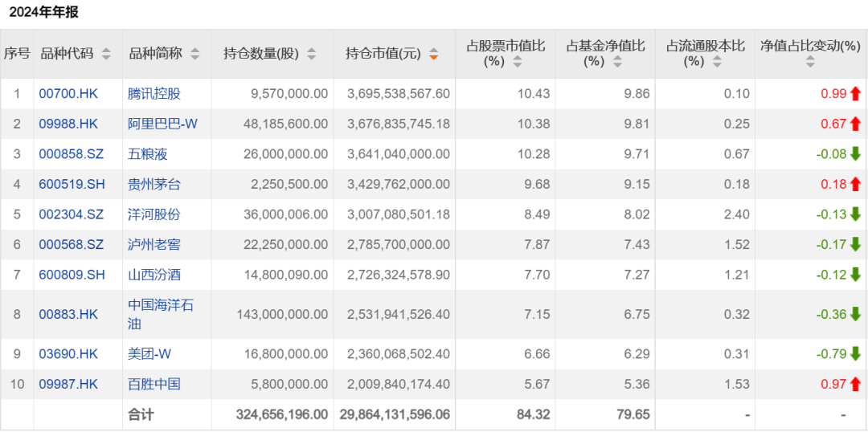The height and width of the screenshot is (432, 868).
Task: Open stock code 09987.HK link
Action: 68,384
